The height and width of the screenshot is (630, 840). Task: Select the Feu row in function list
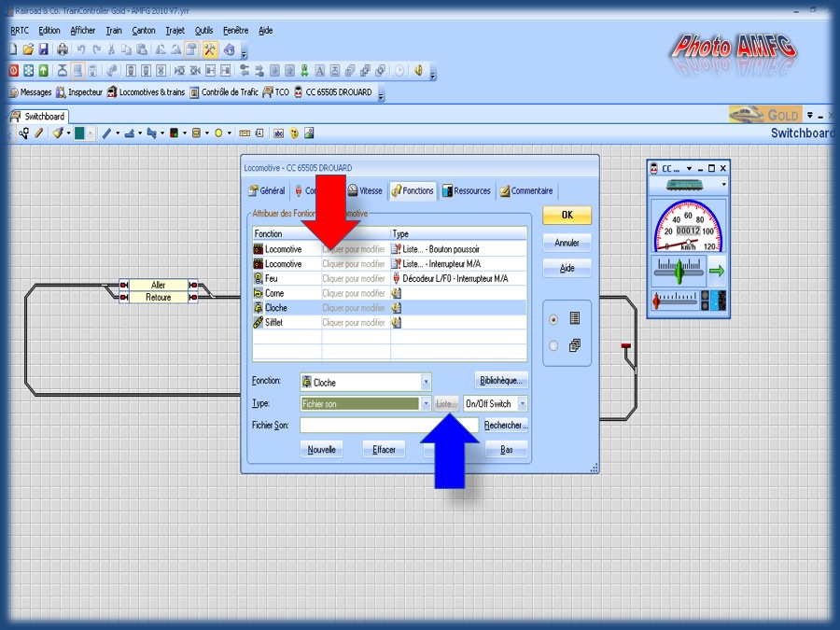[x=389, y=278]
